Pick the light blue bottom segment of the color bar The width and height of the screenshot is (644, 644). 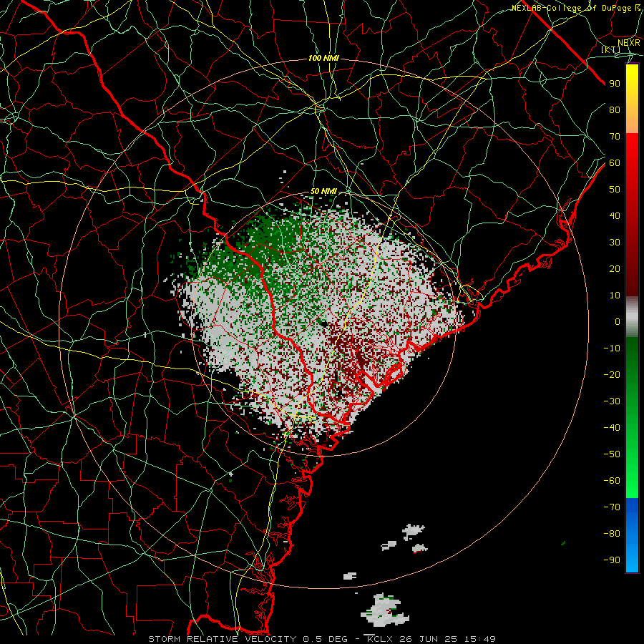[x=632, y=557]
